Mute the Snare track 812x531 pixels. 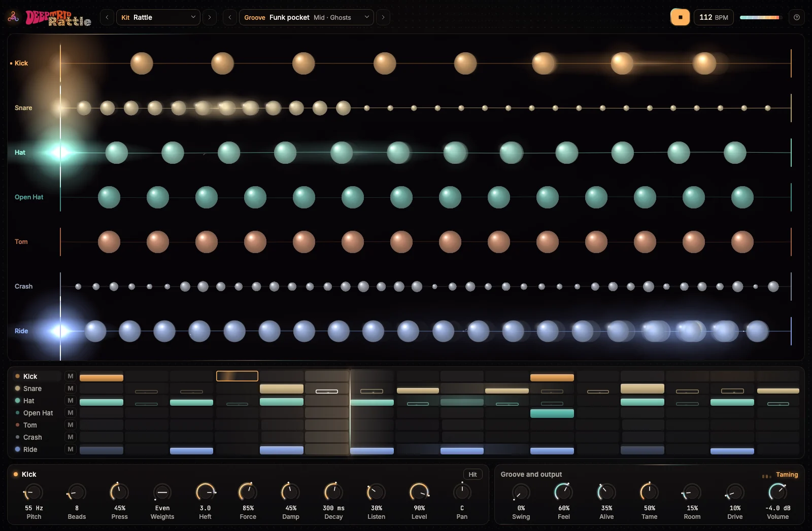[71, 388]
